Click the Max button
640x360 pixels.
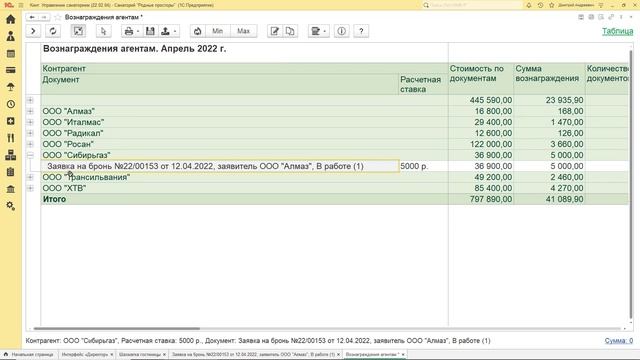pos(243,31)
